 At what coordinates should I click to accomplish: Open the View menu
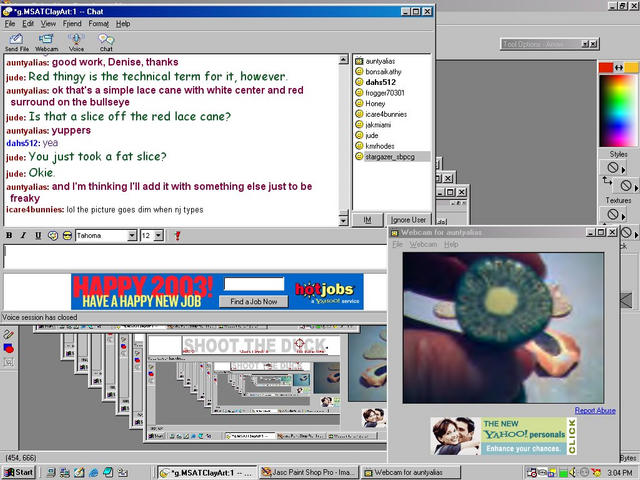coord(48,24)
